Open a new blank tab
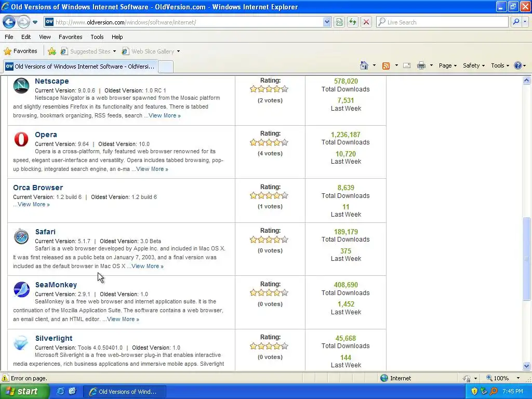This screenshot has height=399, width=532. coord(166,66)
